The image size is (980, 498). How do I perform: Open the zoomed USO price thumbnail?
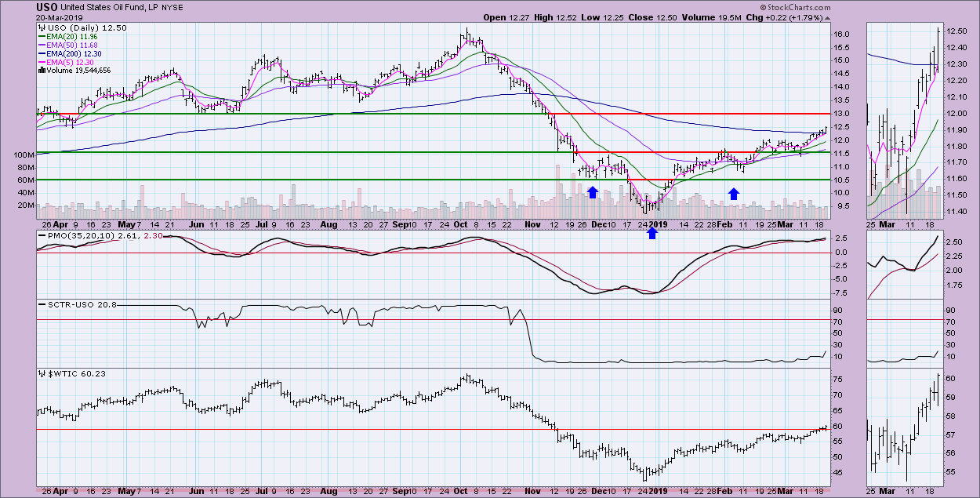[x=904, y=119]
